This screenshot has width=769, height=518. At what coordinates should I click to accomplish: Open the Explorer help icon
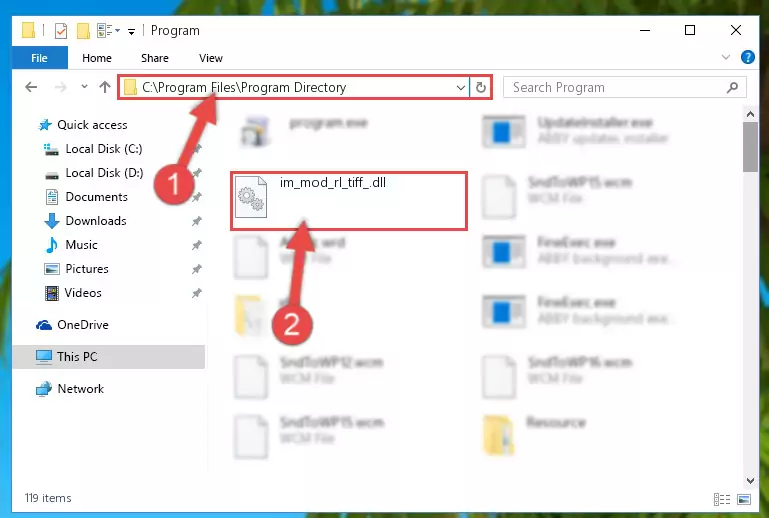(747, 57)
